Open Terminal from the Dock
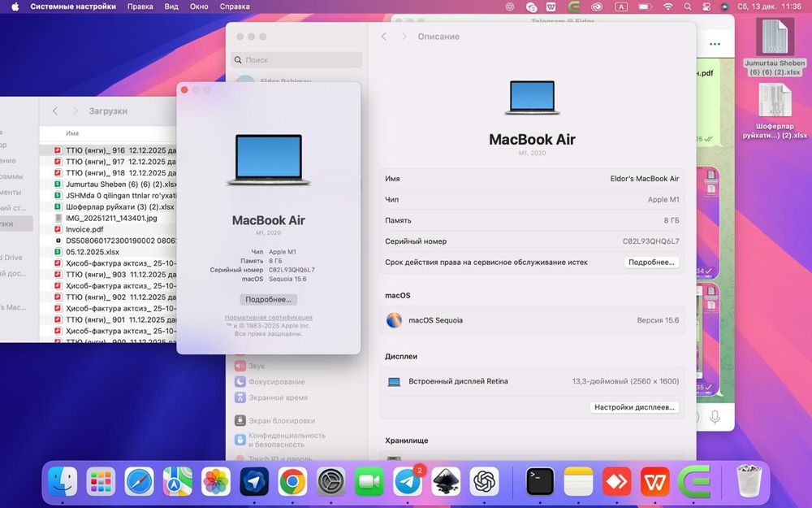The image size is (812, 508). [540, 481]
